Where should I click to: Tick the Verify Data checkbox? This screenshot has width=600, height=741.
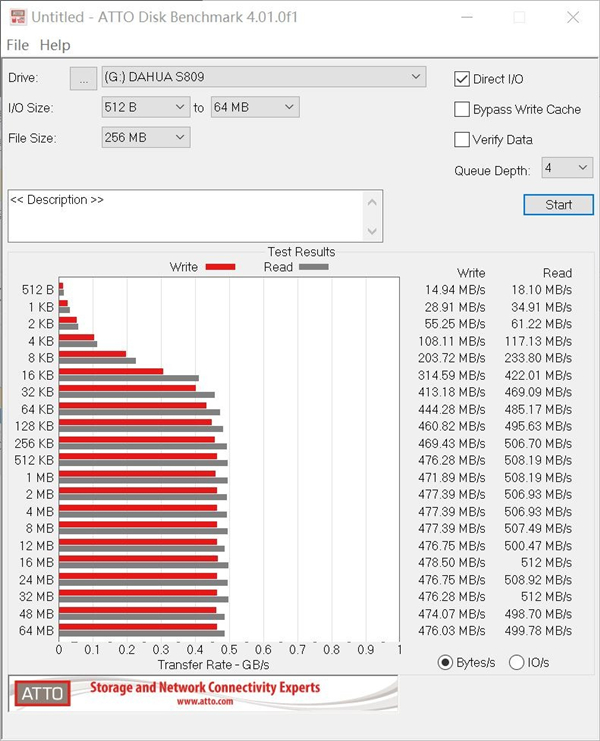pos(462,140)
